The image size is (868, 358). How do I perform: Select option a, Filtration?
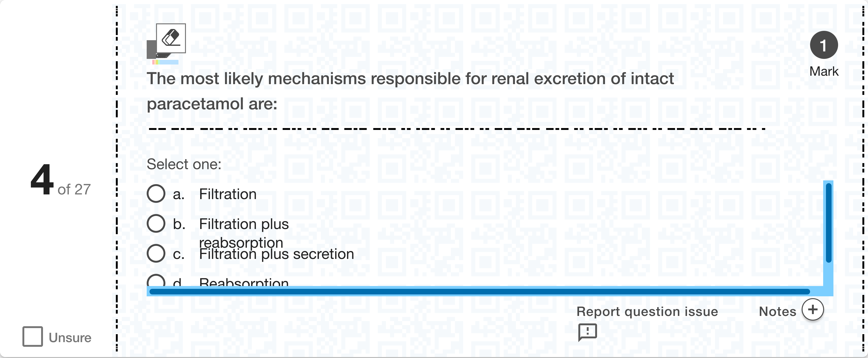point(156,193)
